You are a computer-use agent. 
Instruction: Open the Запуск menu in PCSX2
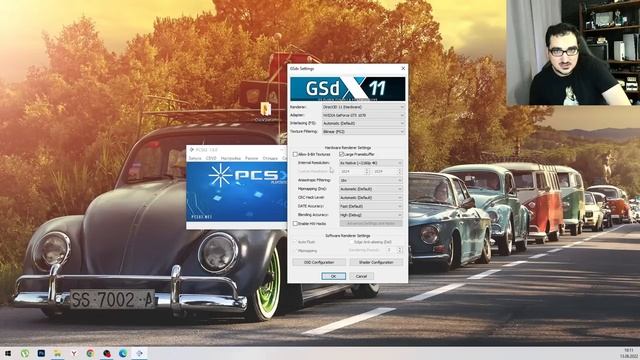195,158
